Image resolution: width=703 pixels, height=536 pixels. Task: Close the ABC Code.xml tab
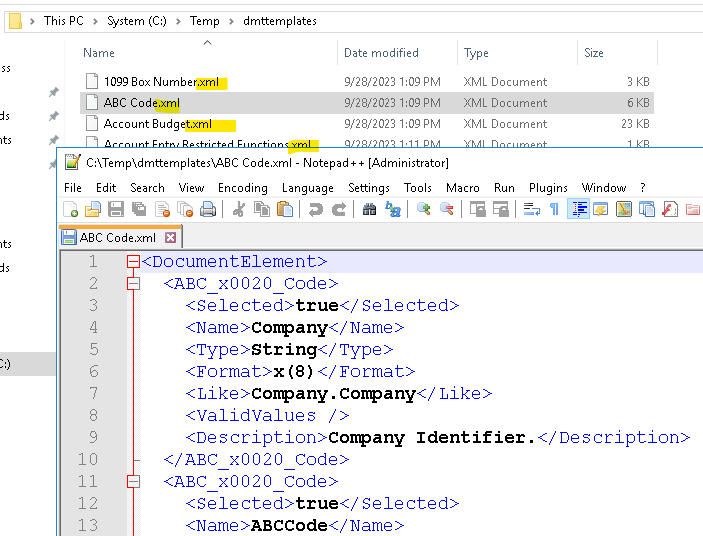(170, 238)
